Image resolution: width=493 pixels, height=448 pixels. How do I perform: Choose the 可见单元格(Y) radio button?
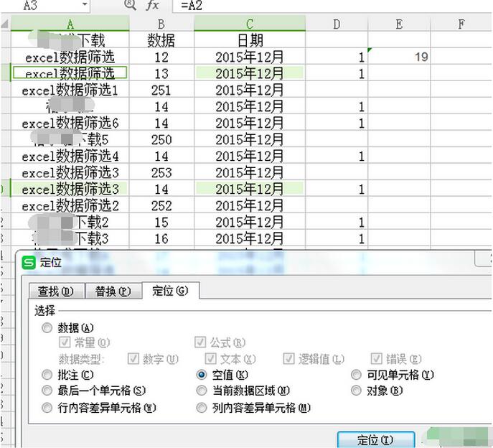coord(356,374)
